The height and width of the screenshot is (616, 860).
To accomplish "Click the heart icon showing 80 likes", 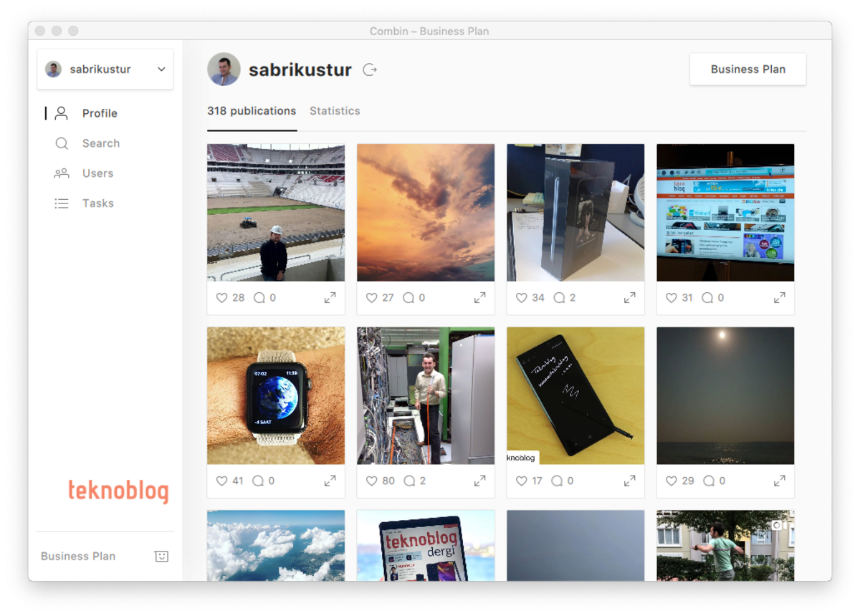I will pyautogui.click(x=372, y=481).
